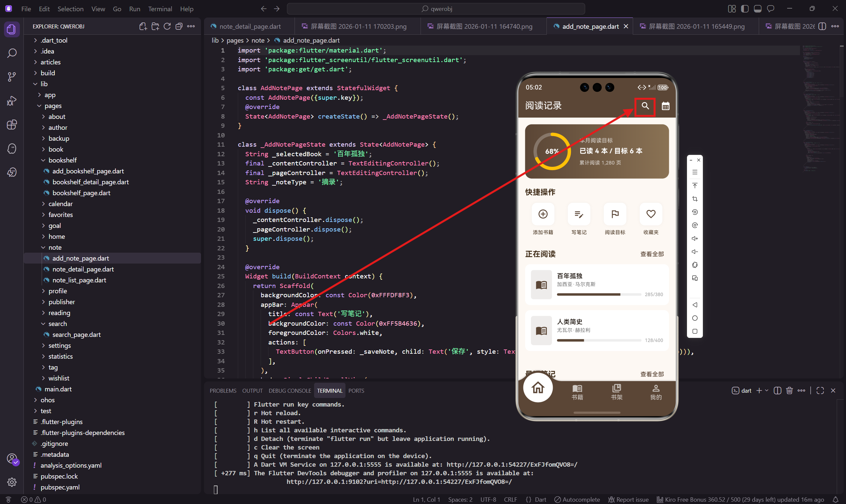Switch to the DEBUG CONSOLE tab
Image resolution: width=846 pixels, height=504 pixels.
[x=290, y=391]
